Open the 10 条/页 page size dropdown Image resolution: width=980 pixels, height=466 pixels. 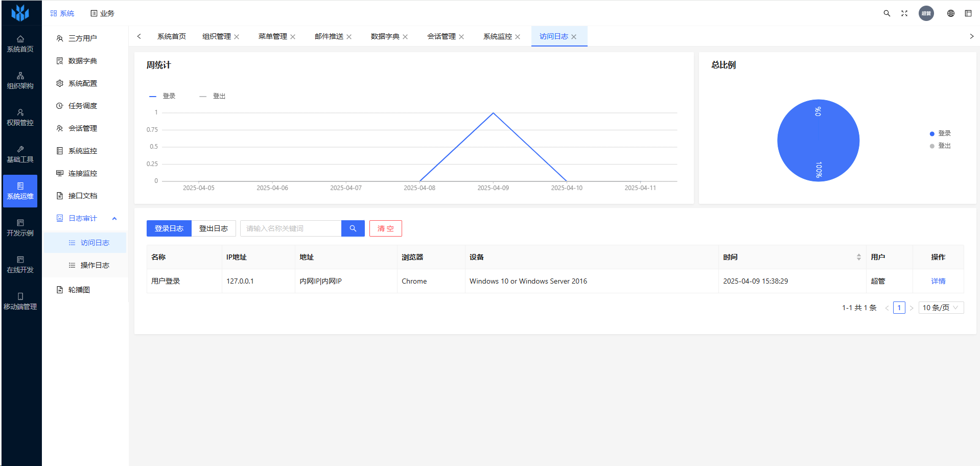pos(941,308)
